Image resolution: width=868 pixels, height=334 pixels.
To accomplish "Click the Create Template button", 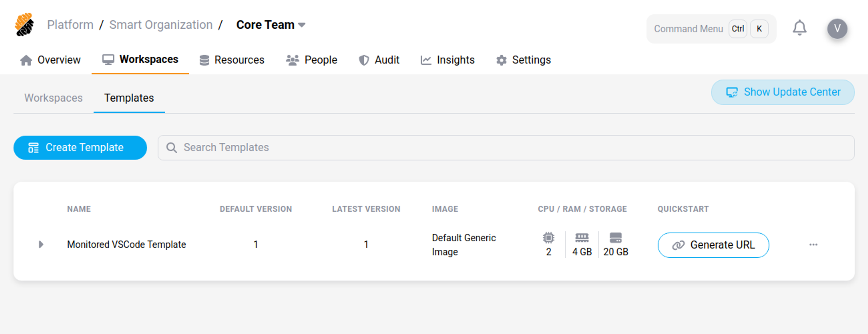I will click(80, 148).
